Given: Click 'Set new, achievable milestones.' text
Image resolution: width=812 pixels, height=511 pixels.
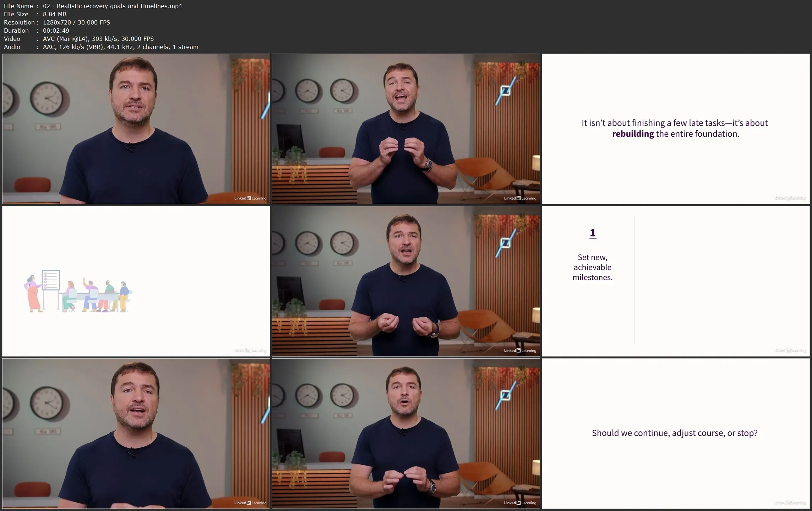Looking at the screenshot, I should tap(592, 267).
